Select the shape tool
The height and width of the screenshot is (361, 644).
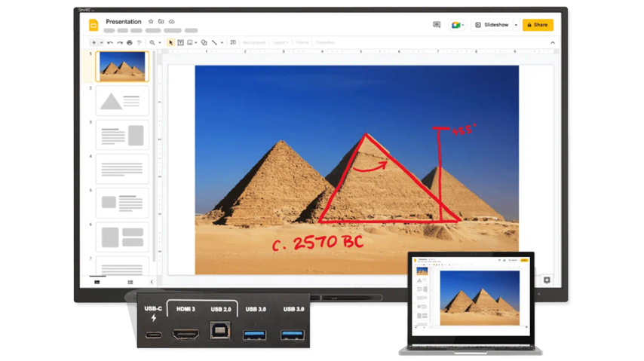pos(204,42)
